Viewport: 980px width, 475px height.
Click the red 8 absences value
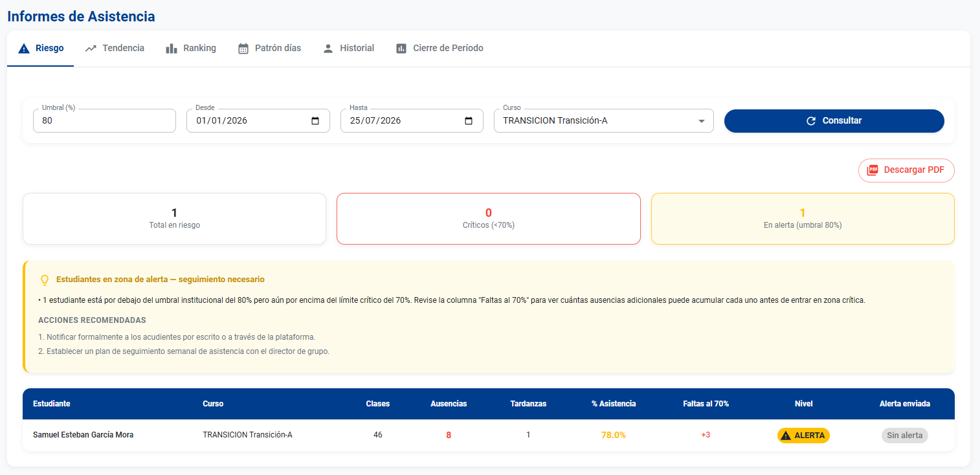[x=449, y=435]
